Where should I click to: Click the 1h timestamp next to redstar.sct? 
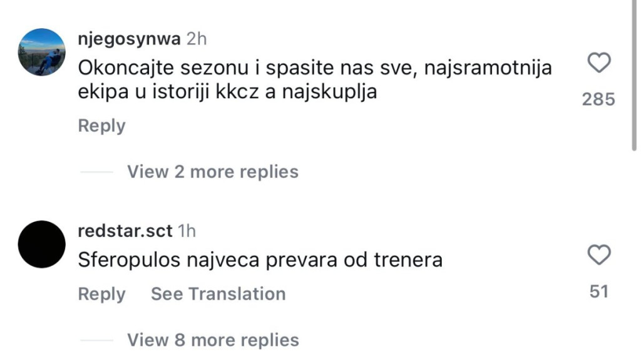(187, 231)
